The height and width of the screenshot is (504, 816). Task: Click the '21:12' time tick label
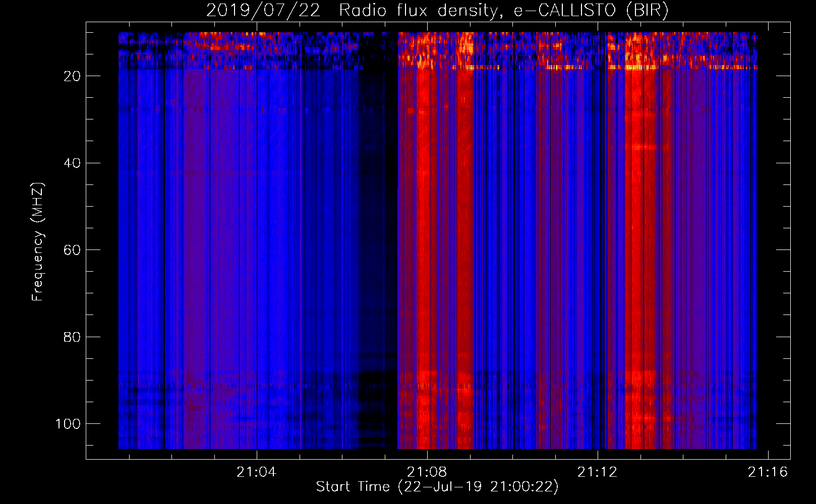598,472
